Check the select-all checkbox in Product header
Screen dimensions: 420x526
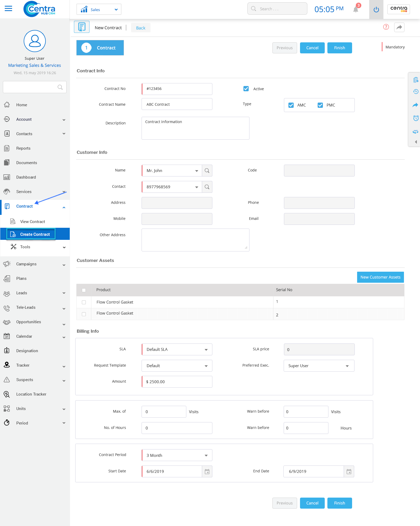pos(84,290)
